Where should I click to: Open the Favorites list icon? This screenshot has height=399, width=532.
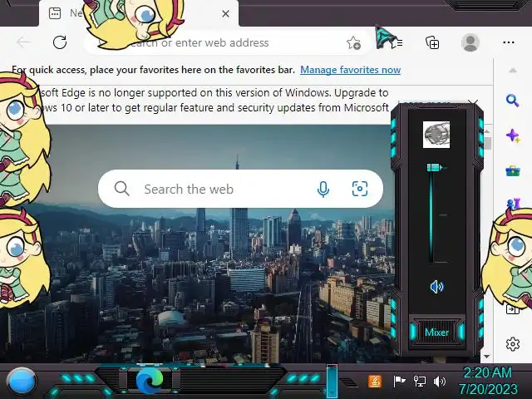pyautogui.click(x=397, y=43)
